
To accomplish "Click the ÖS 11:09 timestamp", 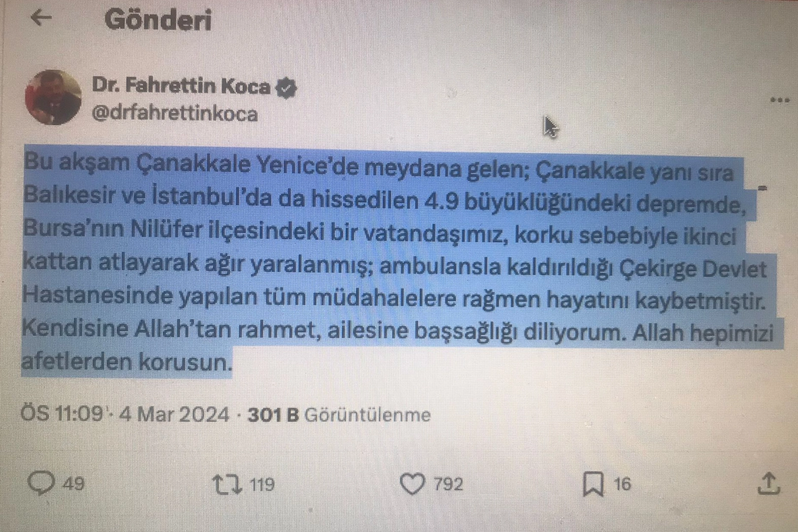I will point(62,413).
